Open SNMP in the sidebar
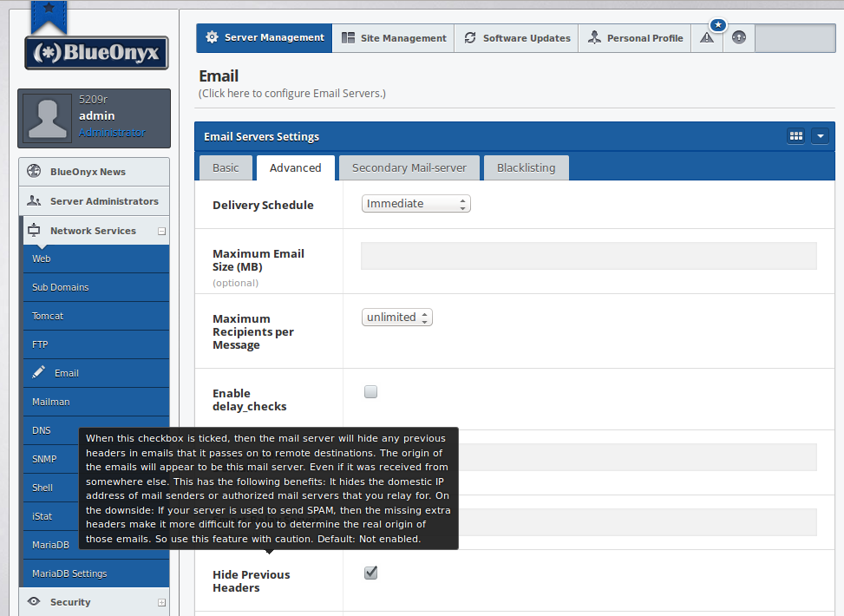The width and height of the screenshot is (844, 616). [51, 459]
